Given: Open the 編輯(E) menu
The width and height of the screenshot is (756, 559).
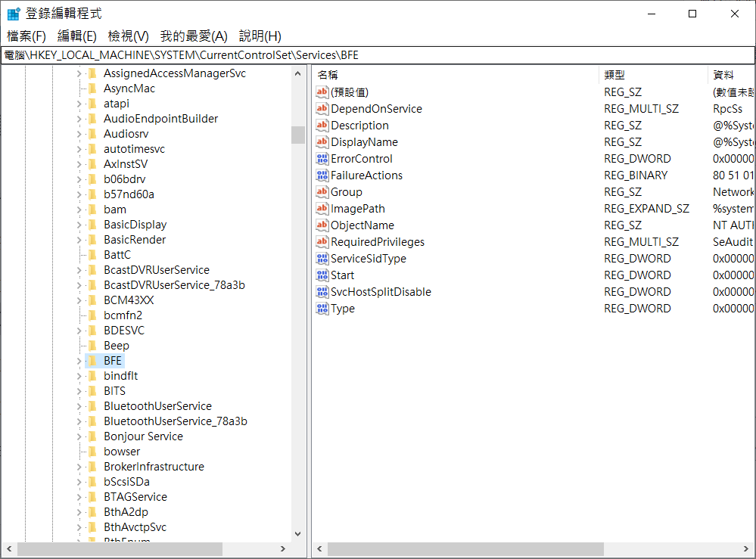Looking at the screenshot, I should [x=76, y=36].
